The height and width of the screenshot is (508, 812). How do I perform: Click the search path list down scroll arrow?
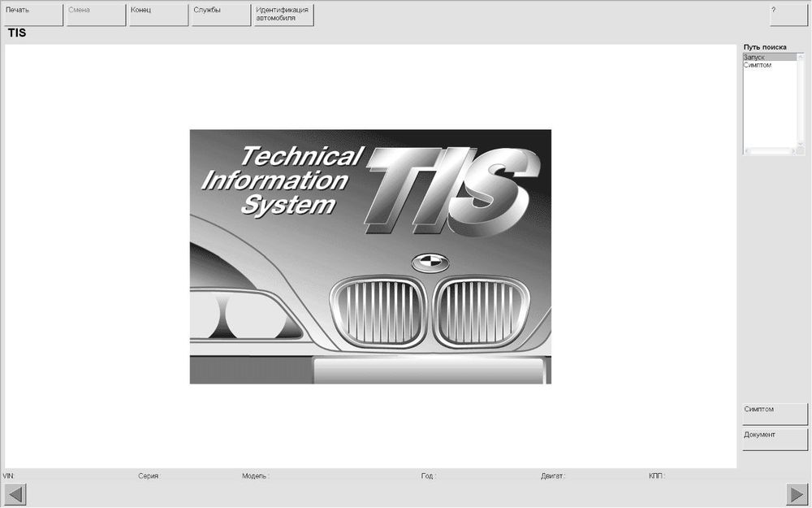pyautogui.click(x=801, y=144)
